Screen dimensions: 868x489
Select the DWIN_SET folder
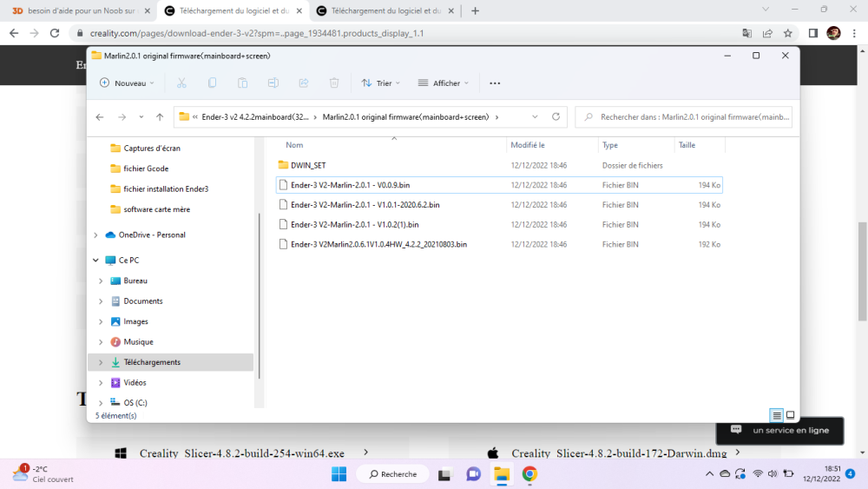click(x=308, y=165)
